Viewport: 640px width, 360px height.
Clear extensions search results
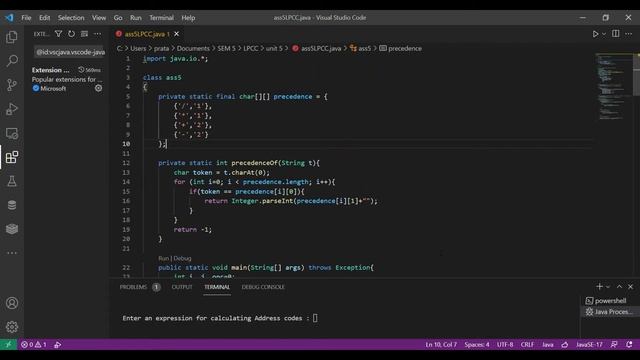[84, 34]
